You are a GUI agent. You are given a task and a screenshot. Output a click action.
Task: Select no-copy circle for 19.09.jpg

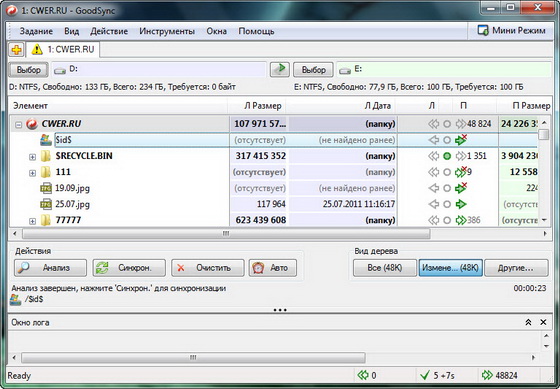click(447, 188)
